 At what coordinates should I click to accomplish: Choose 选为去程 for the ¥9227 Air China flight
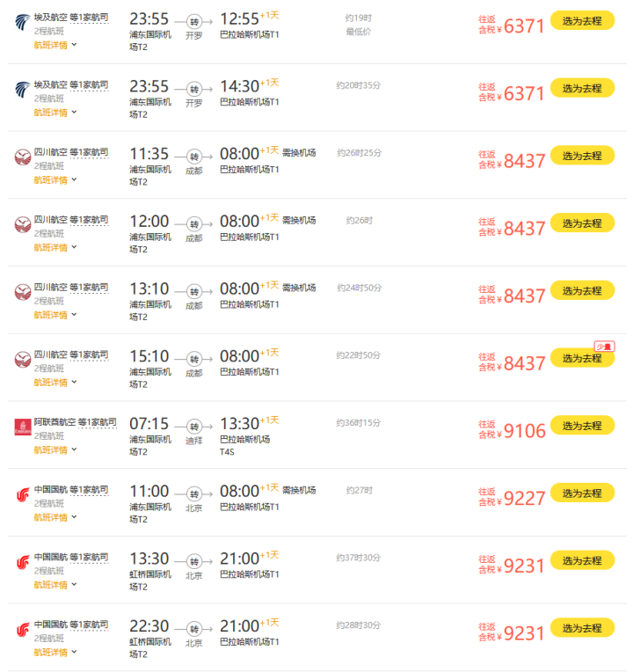coord(582,493)
